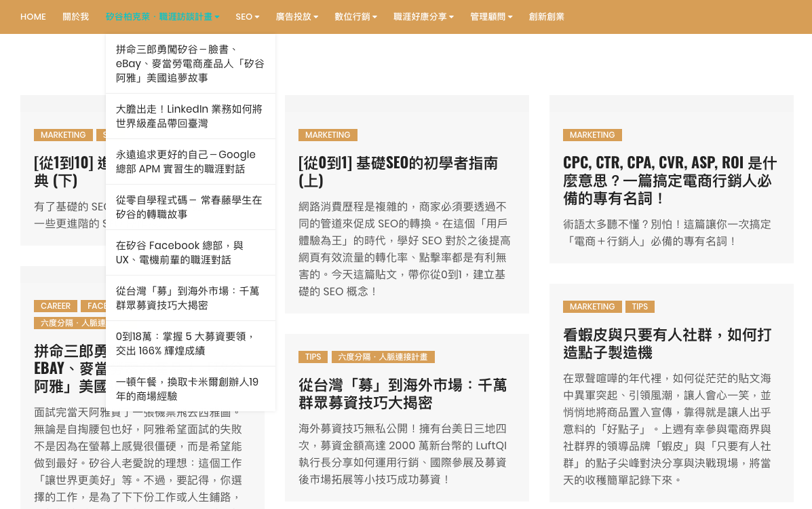Open article [從0到1] 基礎SEO的初學者指南(上)

398,172
